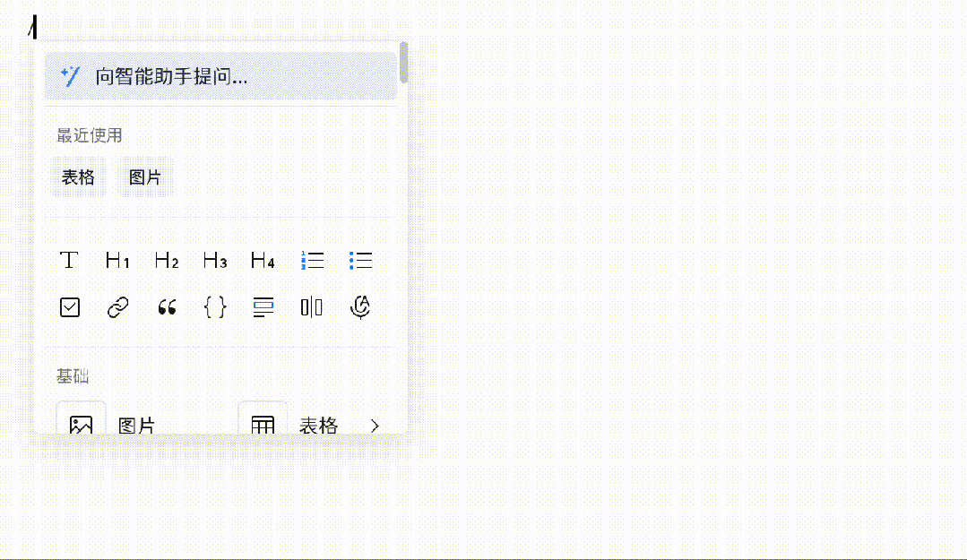This screenshot has height=560, width=967.
Task: Expand the 表格 submenu arrow
Action: click(x=375, y=426)
